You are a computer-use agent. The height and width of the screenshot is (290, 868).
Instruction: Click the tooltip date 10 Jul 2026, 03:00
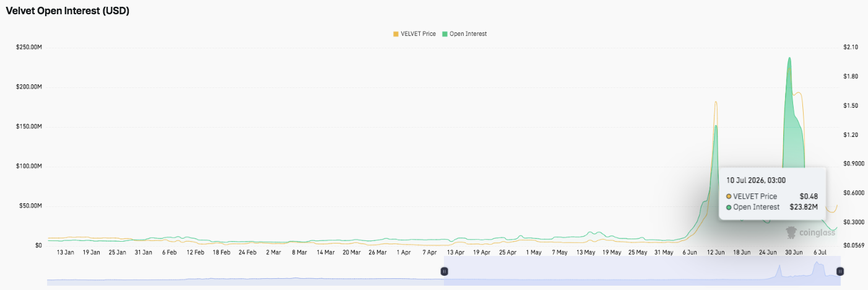pos(757,180)
